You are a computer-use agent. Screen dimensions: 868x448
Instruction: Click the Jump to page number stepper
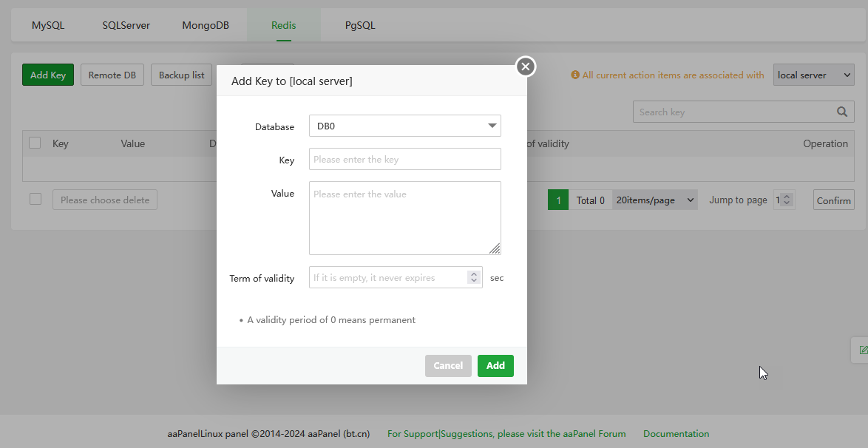click(x=787, y=200)
